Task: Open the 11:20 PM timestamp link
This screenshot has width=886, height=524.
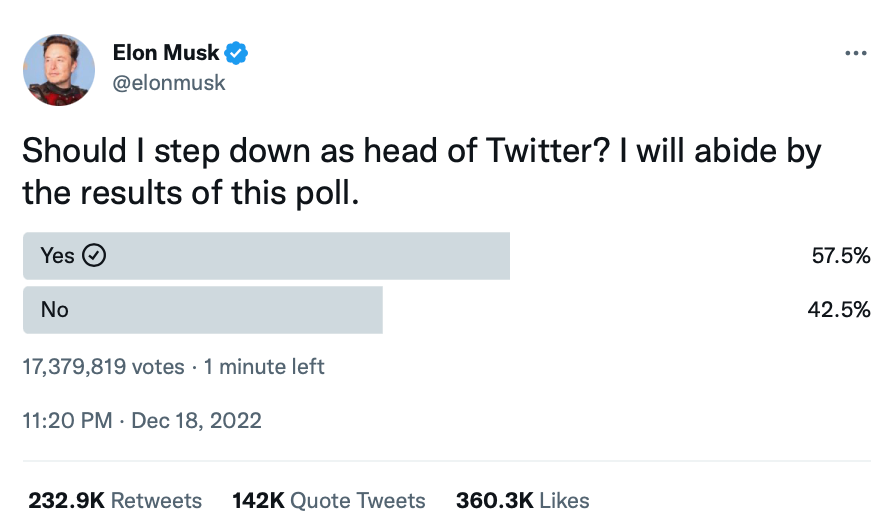Action: (67, 420)
